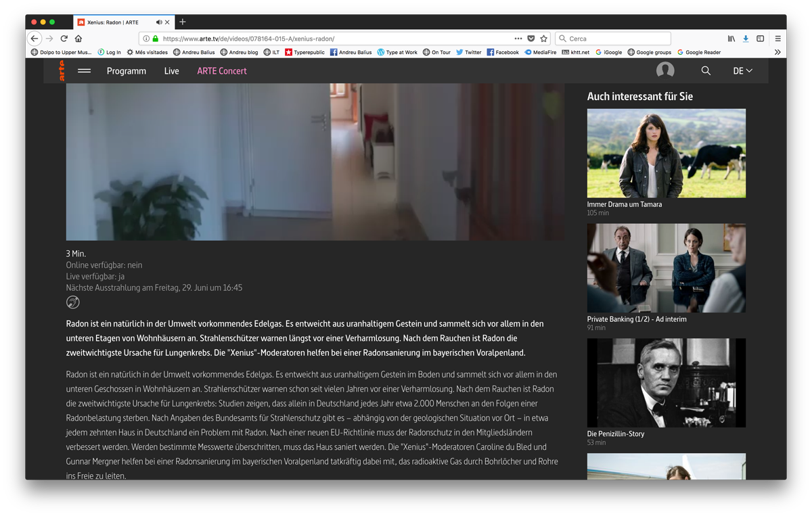Open the ARTE hamburger menu
The image size is (812, 516).
(x=84, y=70)
